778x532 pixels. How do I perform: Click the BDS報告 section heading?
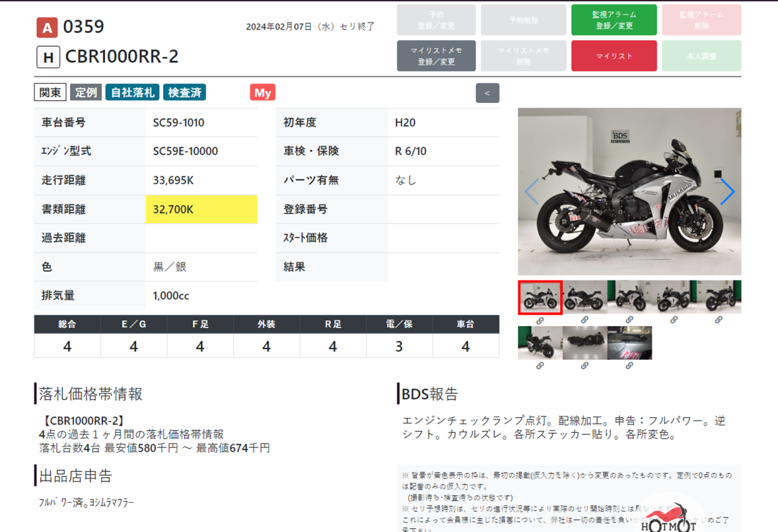pos(430,394)
